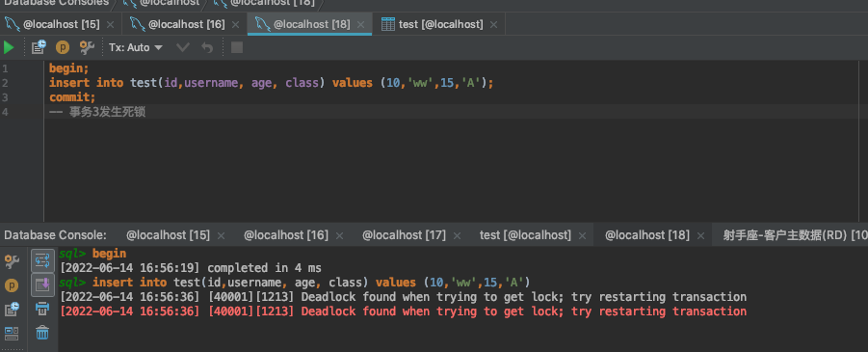The width and height of the screenshot is (868, 352).
Task: Click the orange P icon in the output side panel
Action: pos(12,285)
